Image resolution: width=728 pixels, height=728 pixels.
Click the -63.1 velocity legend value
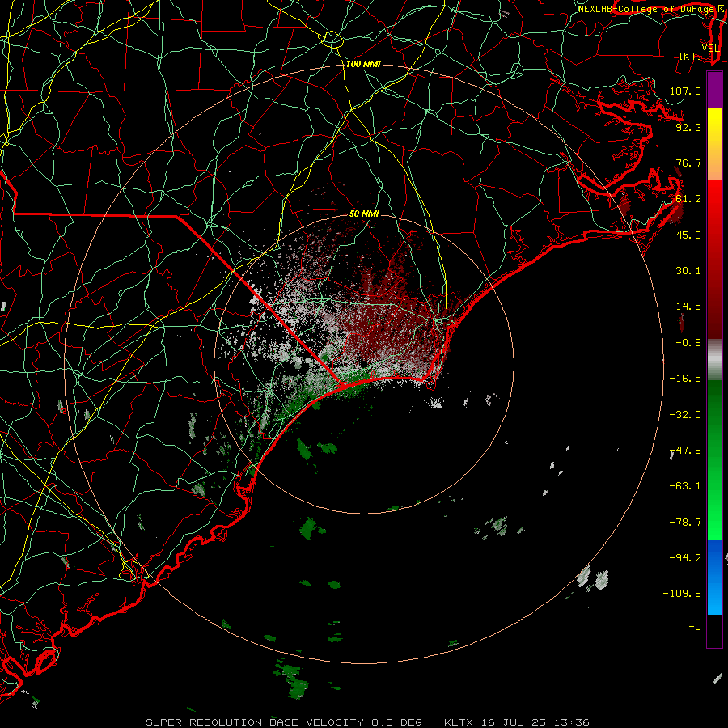coord(685,486)
